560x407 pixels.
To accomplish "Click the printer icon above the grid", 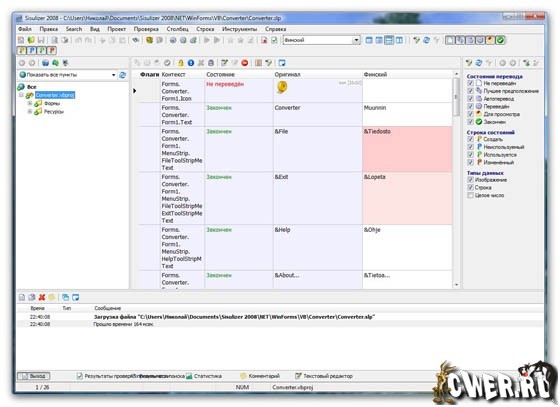I will coord(211,63).
